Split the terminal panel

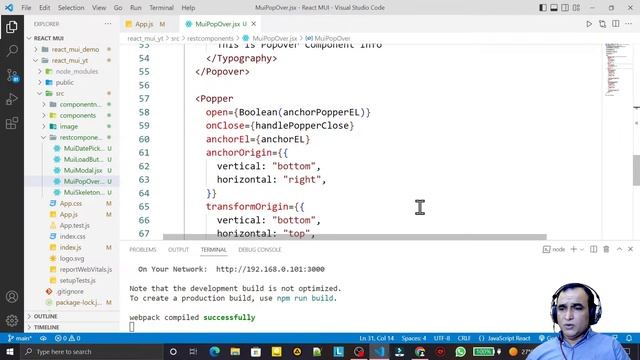tap(593, 249)
